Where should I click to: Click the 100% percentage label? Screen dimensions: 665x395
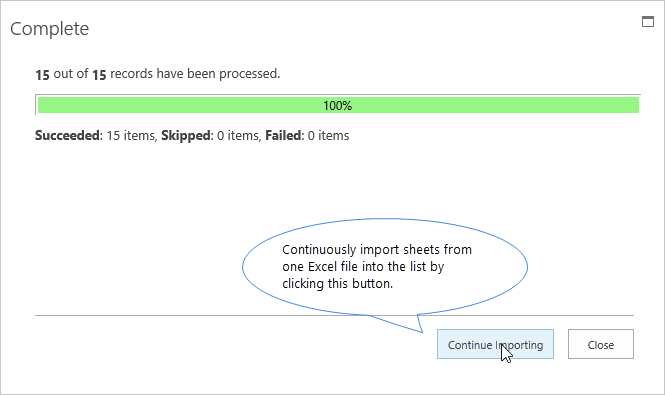(x=338, y=106)
